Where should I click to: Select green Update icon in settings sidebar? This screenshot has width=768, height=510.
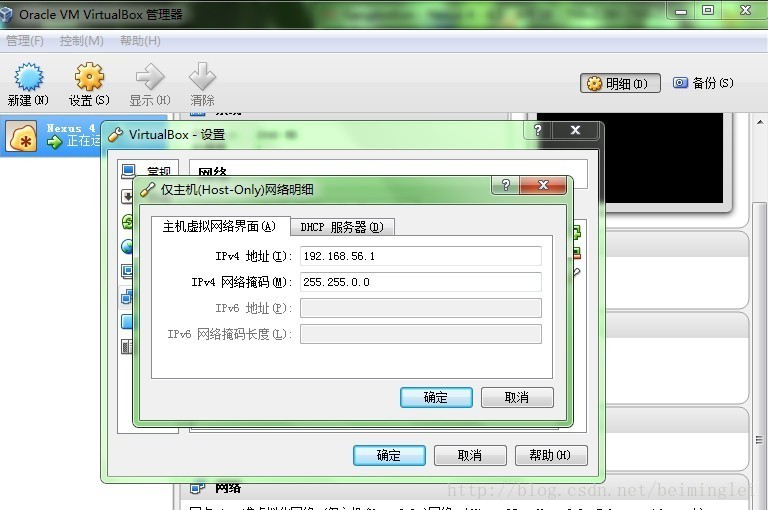[127, 221]
